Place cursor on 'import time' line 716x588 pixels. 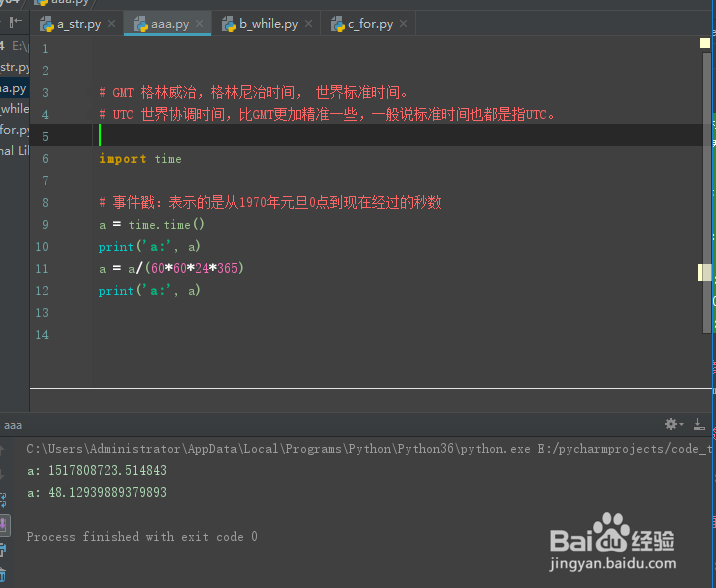140,158
